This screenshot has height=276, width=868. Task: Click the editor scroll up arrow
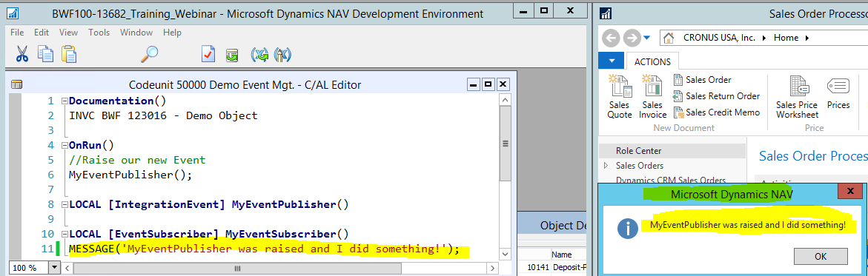click(505, 99)
